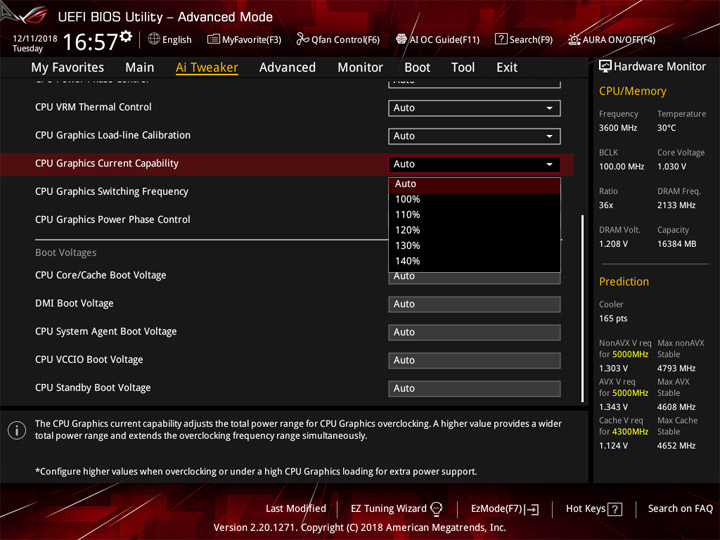The image size is (720, 540).
Task: Click the NonAVX 5000MHz yellow value
Action: point(630,354)
